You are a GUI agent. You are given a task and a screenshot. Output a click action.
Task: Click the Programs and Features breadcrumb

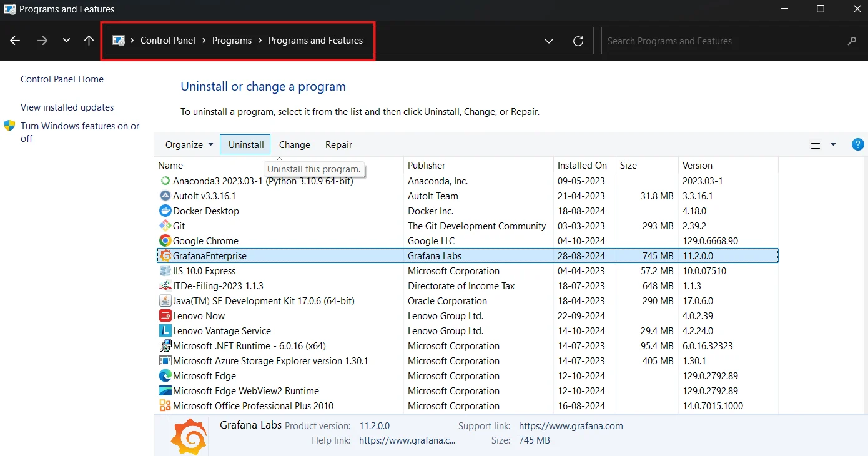[x=315, y=41]
